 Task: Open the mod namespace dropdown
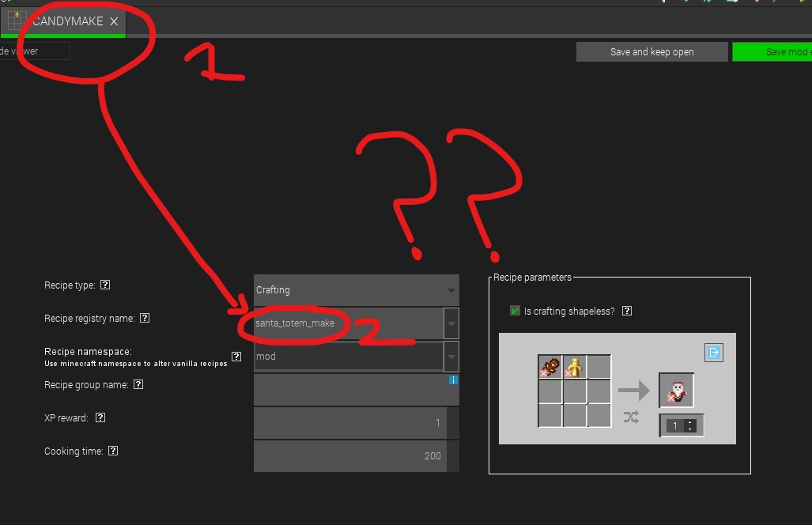click(x=451, y=357)
